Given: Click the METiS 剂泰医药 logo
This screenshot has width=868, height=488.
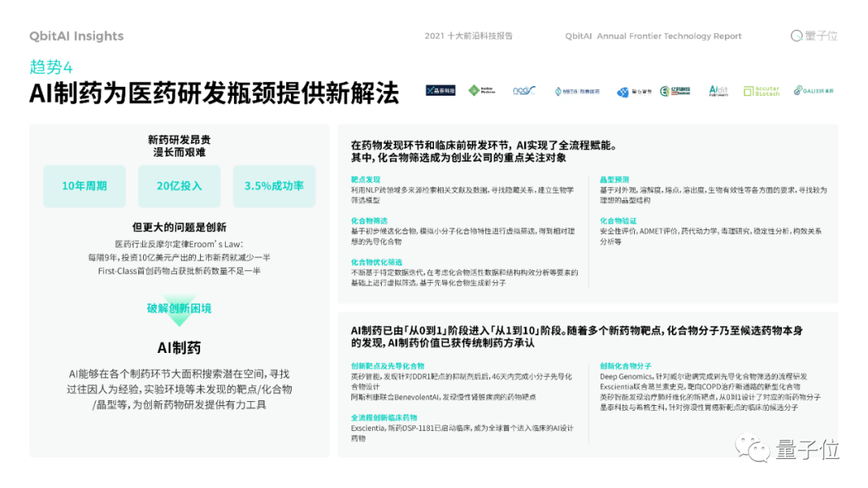Looking at the screenshot, I should point(577,92).
